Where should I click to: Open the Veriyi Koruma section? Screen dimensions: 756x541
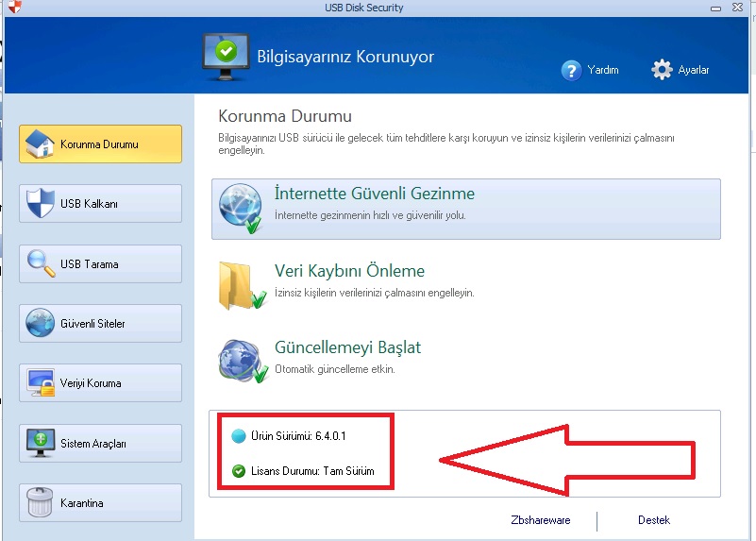100,382
